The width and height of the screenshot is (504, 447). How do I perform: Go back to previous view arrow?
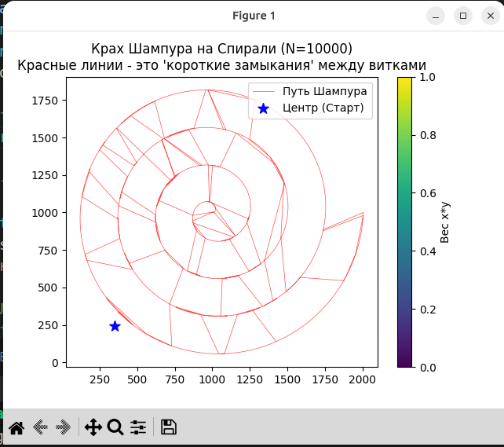(x=40, y=427)
